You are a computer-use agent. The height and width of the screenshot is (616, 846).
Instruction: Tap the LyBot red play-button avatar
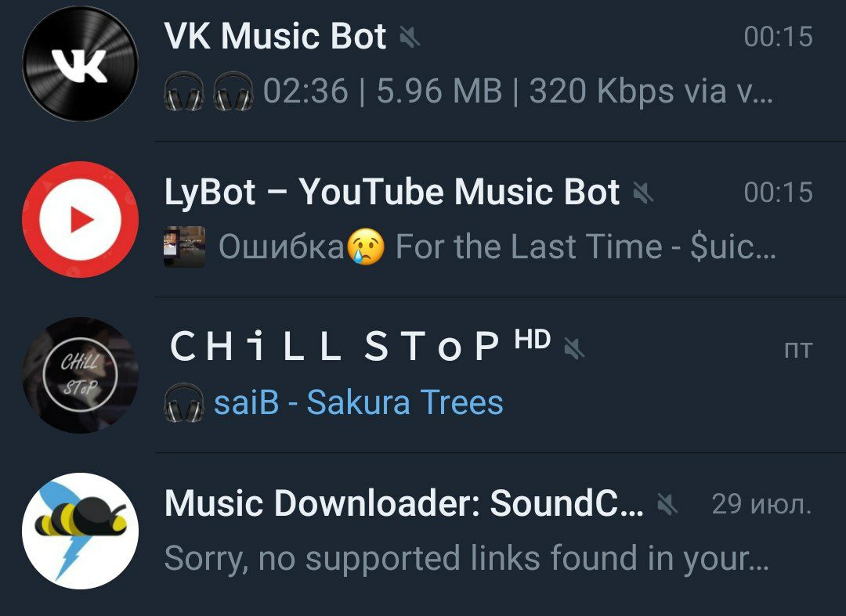80,219
